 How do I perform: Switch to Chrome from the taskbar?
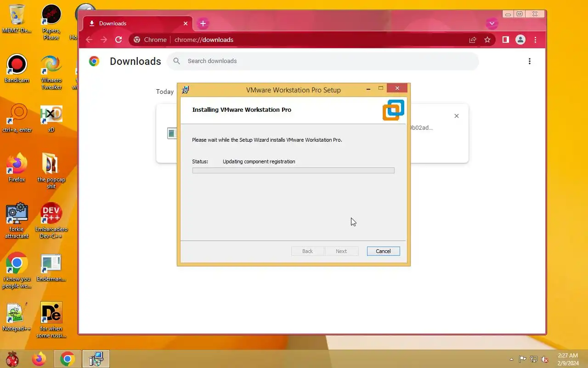tap(68, 359)
